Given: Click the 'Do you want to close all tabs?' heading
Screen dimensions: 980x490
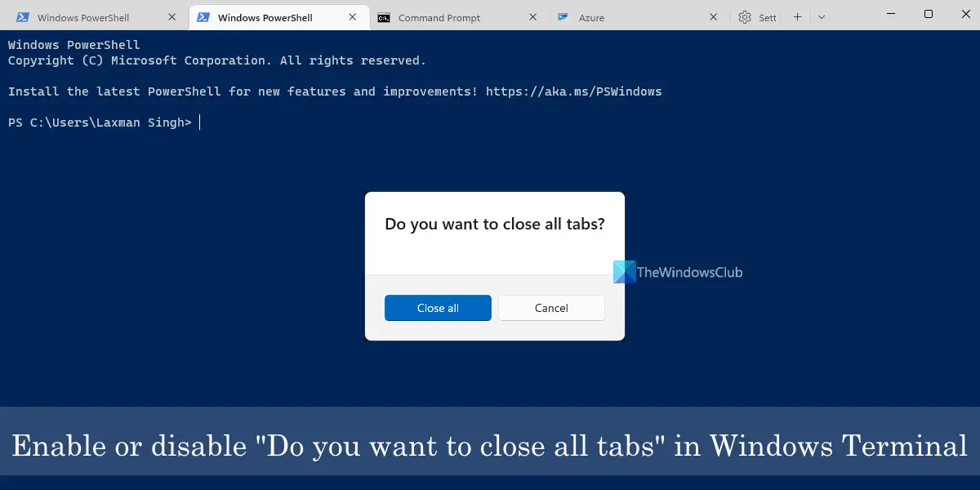Looking at the screenshot, I should [x=495, y=224].
